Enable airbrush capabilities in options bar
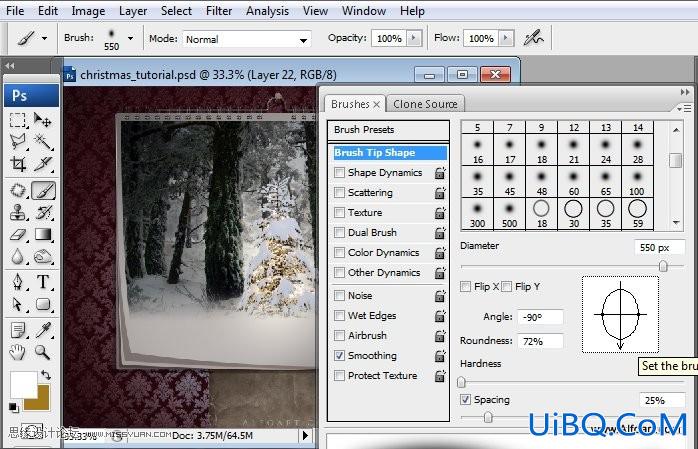Viewport: 698px width, 449px height. 533,38
